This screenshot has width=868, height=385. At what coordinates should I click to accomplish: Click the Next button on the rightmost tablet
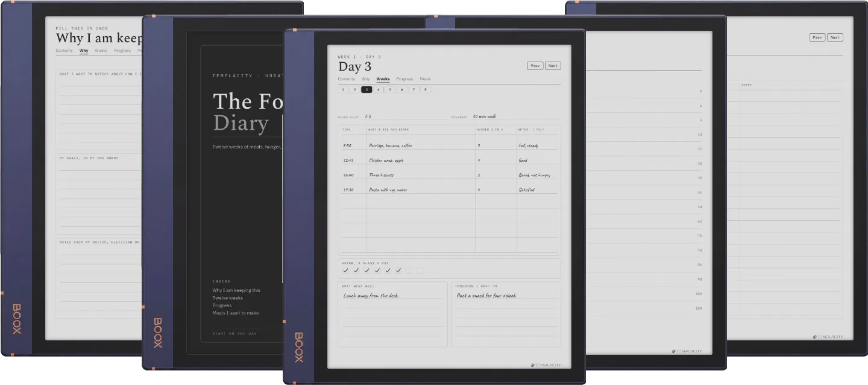tap(835, 37)
